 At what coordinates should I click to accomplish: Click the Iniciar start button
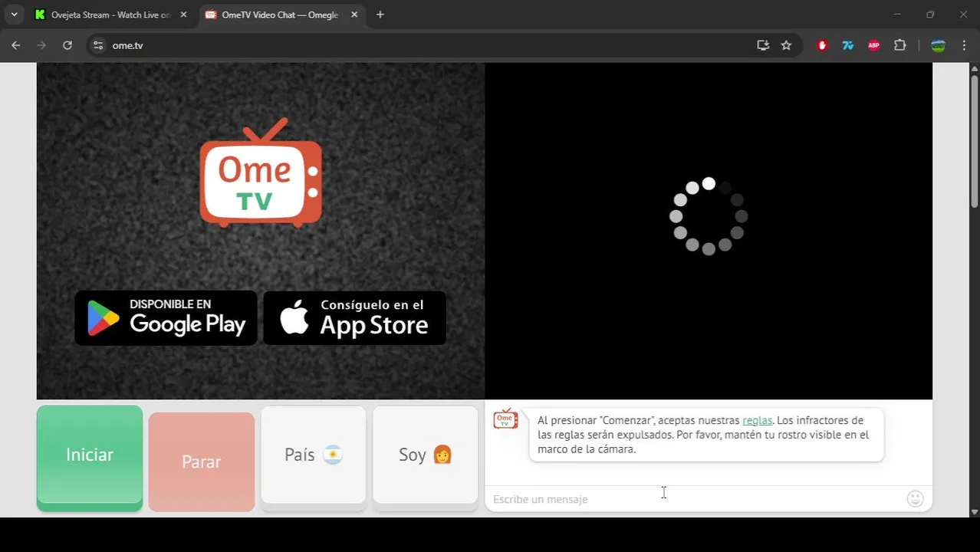pyautogui.click(x=90, y=458)
